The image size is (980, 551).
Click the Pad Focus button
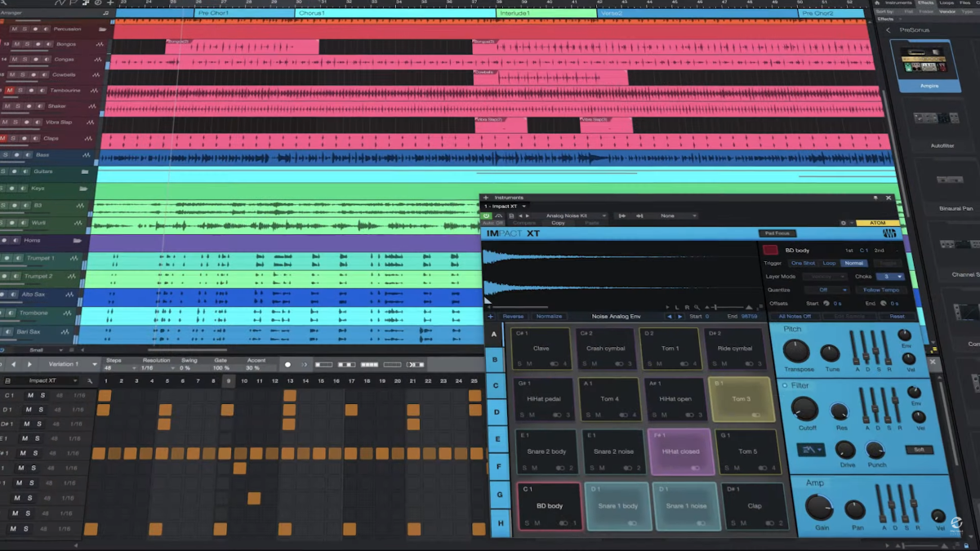pos(776,233)
